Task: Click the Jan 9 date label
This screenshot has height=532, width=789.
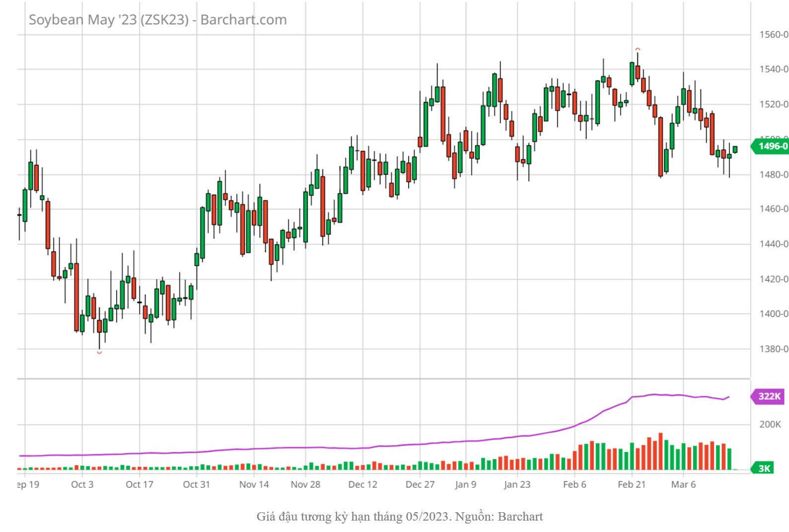Action: coord(465,484)
